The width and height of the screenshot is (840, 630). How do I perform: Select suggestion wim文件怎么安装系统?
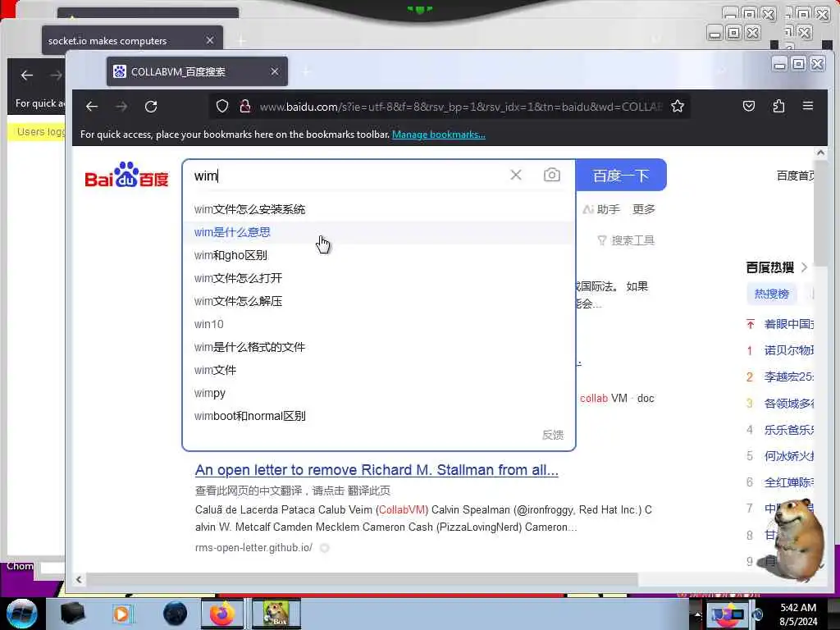(378, 209)
